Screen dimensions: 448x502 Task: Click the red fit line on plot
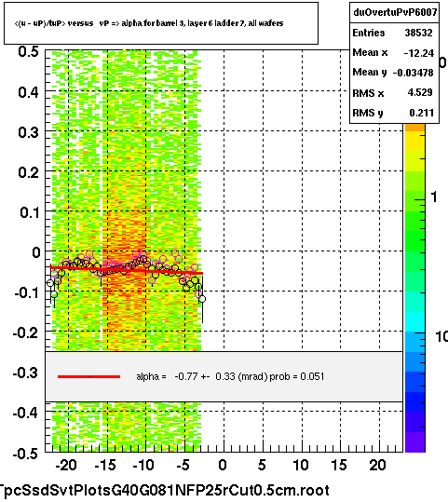126,270
